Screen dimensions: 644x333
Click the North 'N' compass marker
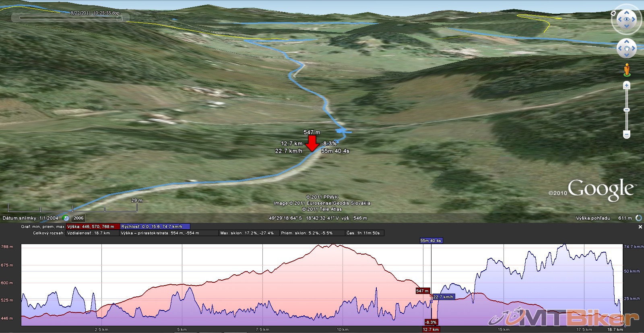613,13
